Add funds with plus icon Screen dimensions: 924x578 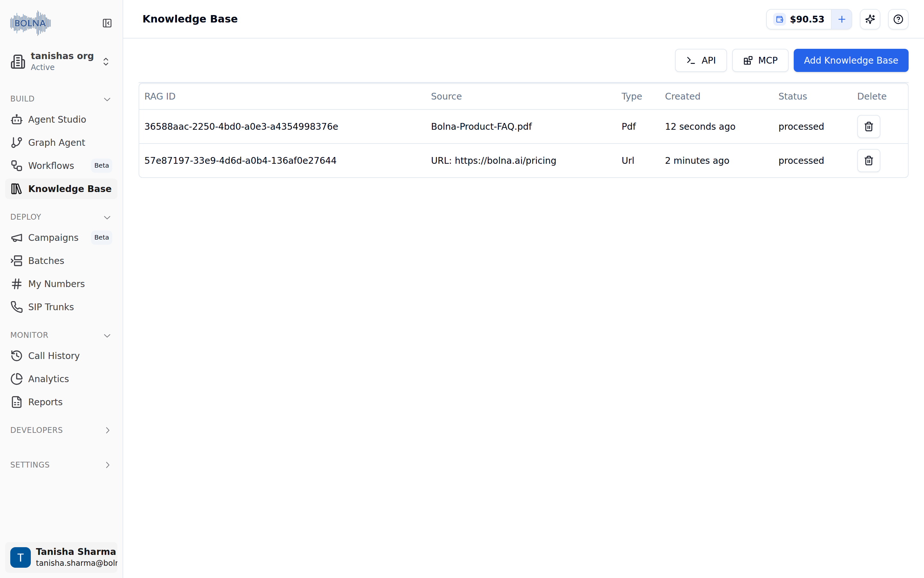(x=842, y=19)
